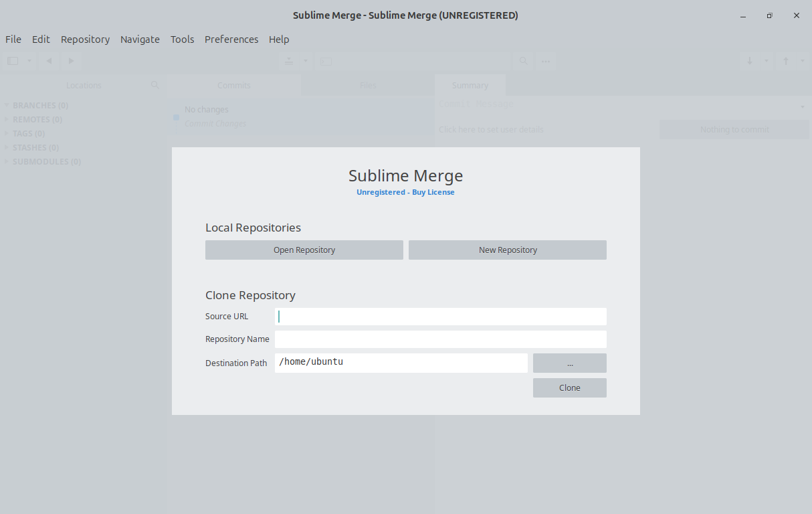Focus the Source URL input field
Image resolution: width=812 pixels, height=514 pixels.
[441, 317]
